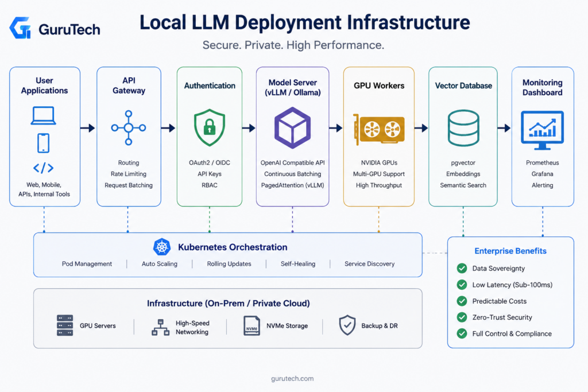
Task: Click "Self-Healing" in Kubernetes row
Action: point(298,264)
